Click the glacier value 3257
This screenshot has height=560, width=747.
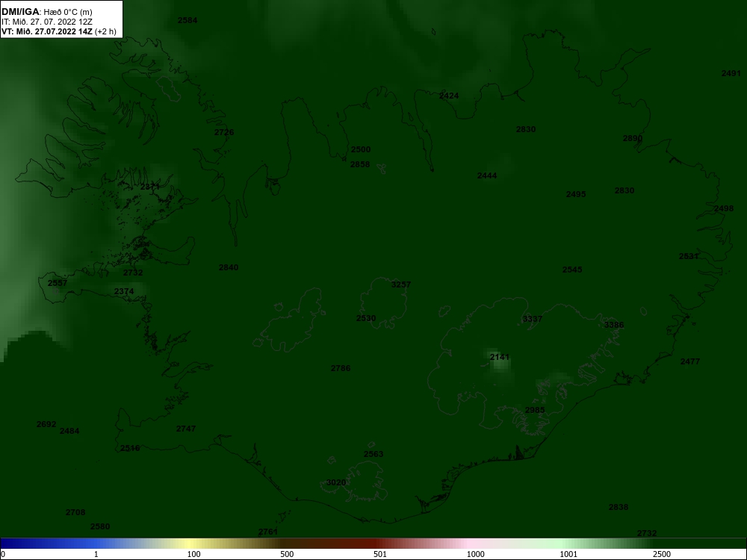(x=400, y=284)
